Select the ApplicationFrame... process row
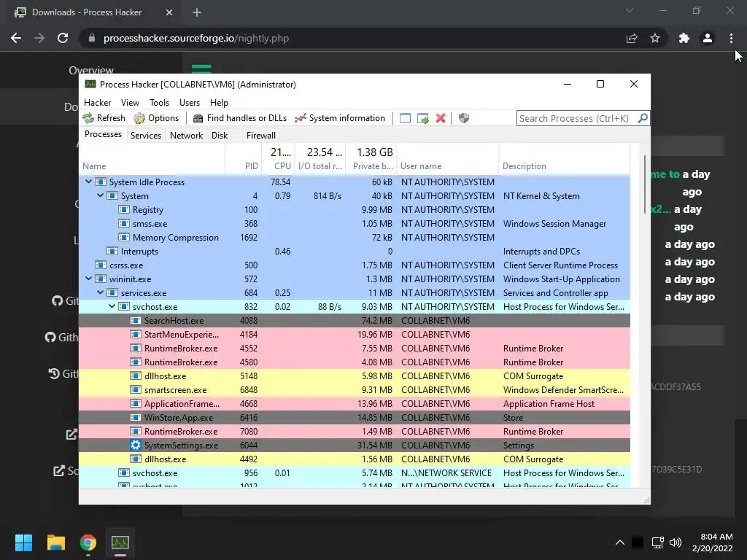Screen dimensions: 747x560 pyautogui.click(x=355, y=404)
